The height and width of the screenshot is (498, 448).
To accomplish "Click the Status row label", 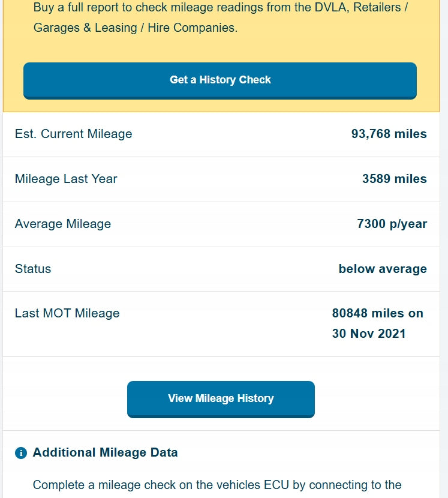I will 33,269.
